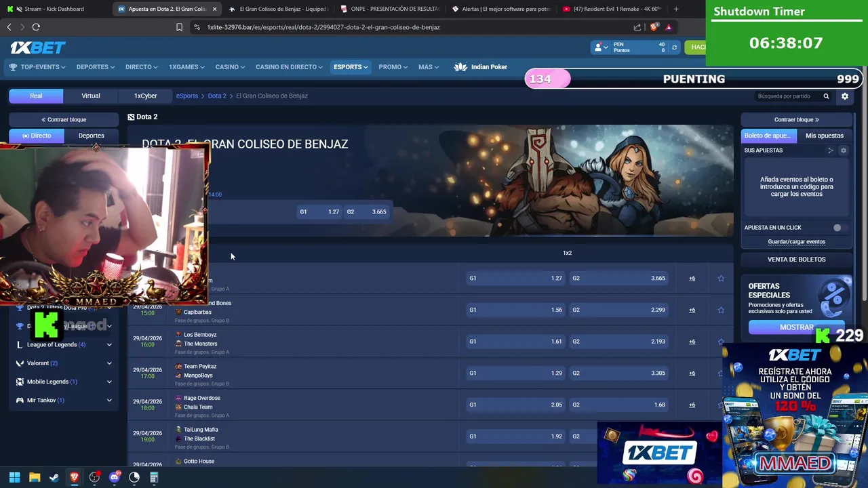Screen dimensions: 868x488
Task: Switch to the ONPE browser tab
Action: pyautogui.click(x=391, y=9)
